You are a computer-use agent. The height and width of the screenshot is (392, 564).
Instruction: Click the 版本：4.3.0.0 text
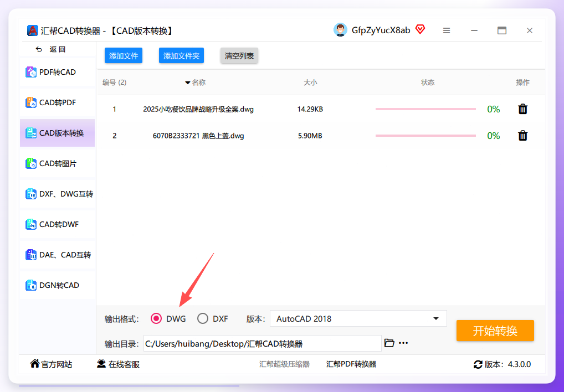507,364
